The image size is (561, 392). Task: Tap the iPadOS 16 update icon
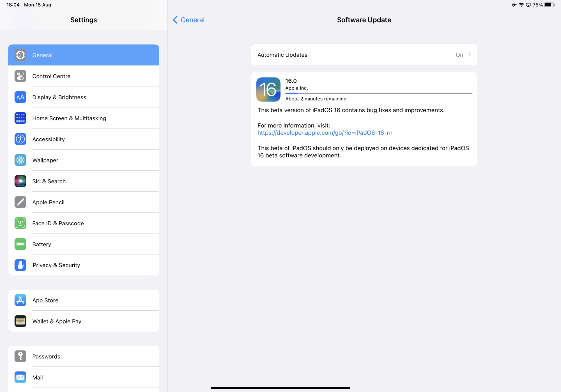268,90
